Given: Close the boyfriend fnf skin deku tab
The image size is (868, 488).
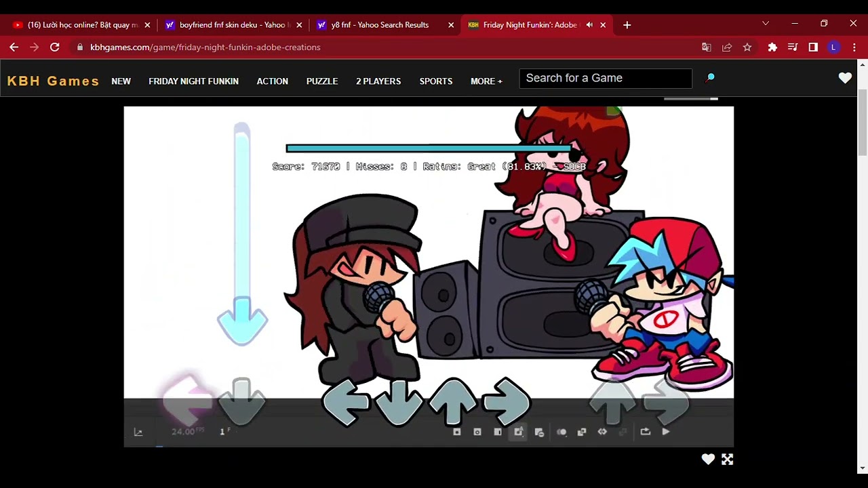Looking at the screenshot, I should [x=299, y=25].
